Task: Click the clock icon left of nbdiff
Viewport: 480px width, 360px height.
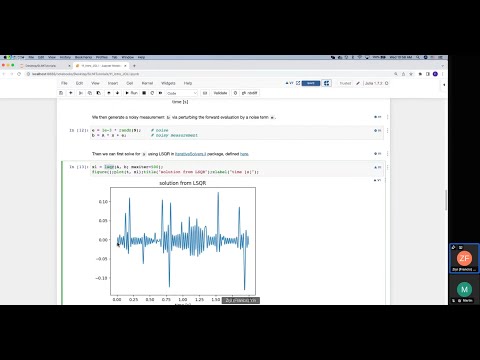Action: 235,93
